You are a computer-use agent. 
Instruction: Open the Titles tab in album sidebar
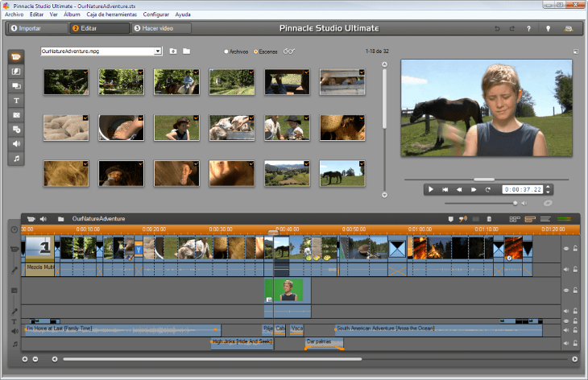coord(16,101)
